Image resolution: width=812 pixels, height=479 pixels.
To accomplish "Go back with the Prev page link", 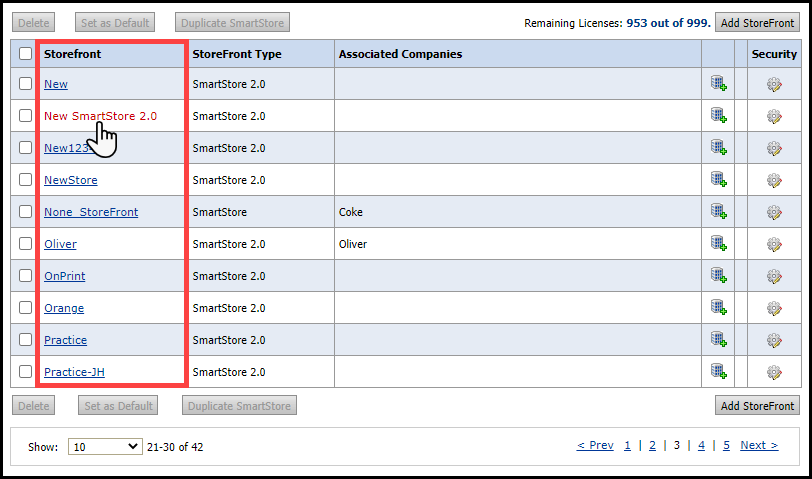I will click(x=595, y=445).
